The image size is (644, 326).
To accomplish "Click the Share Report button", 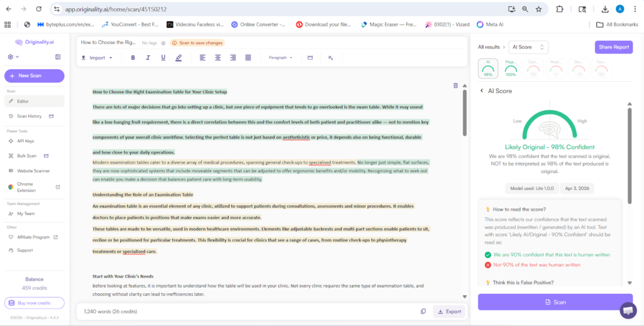I will coord(613,47).
